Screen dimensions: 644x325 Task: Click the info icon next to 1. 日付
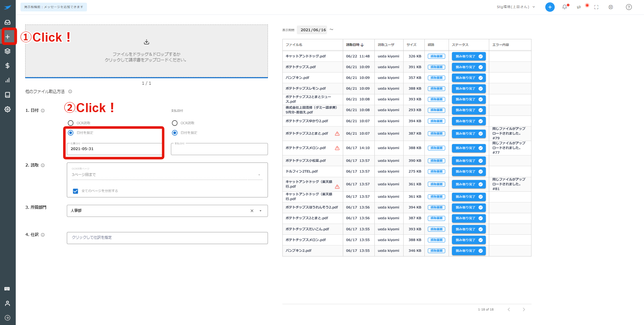coord(43,110)
